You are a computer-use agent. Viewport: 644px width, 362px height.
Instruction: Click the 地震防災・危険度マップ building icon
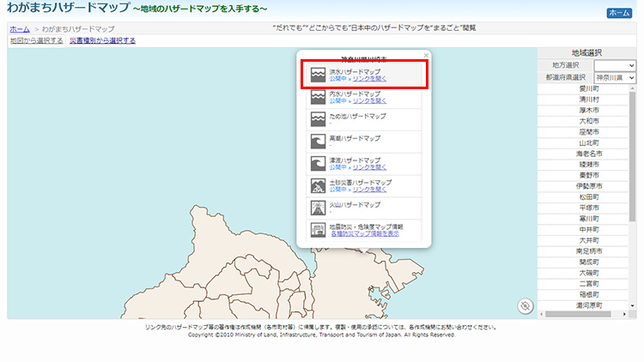tap(318, 230)
